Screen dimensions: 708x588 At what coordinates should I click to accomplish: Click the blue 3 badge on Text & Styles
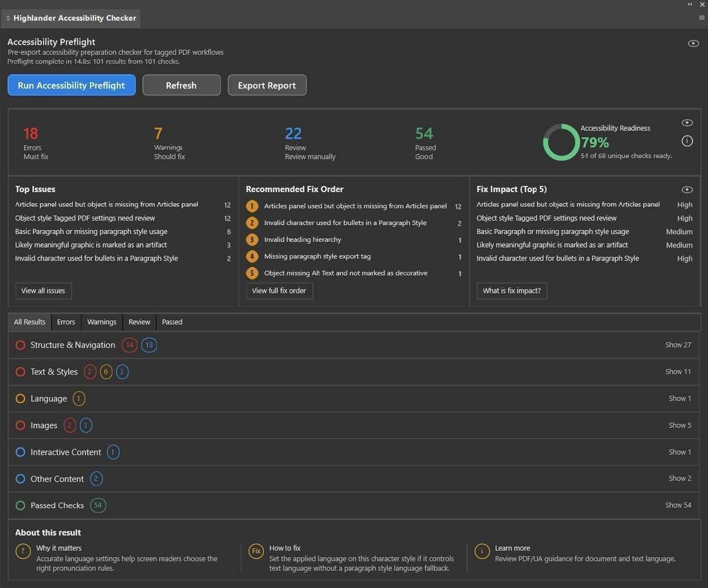(122, 372)
